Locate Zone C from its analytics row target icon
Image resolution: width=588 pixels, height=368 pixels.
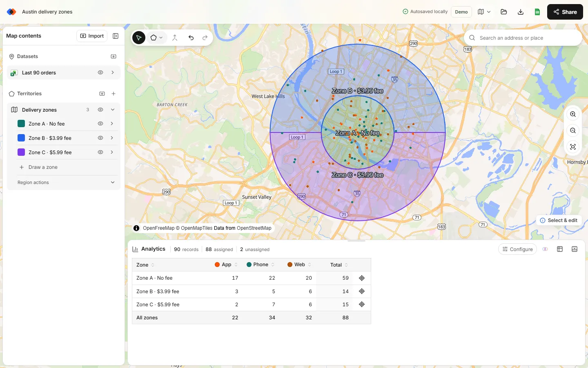(x=362, y=304)
